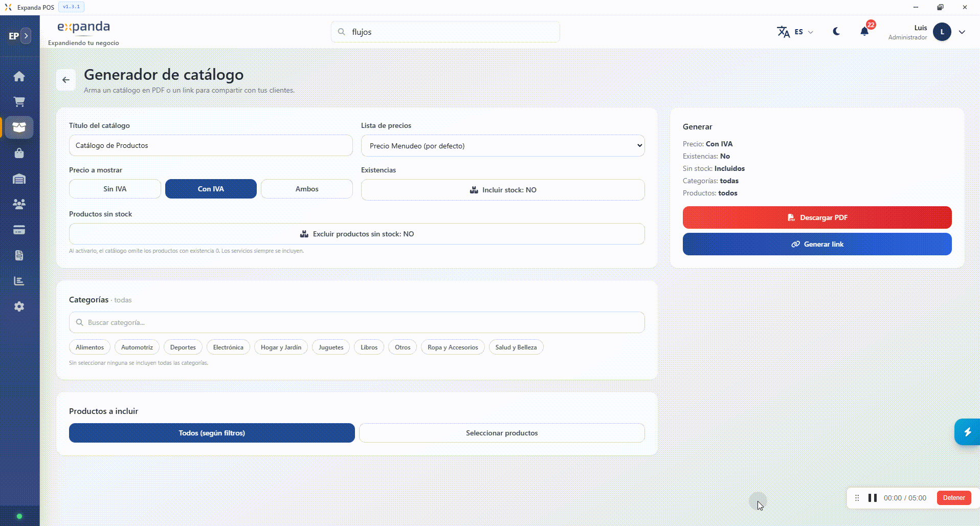Click the Luis Administrador user name

[907, 32]
